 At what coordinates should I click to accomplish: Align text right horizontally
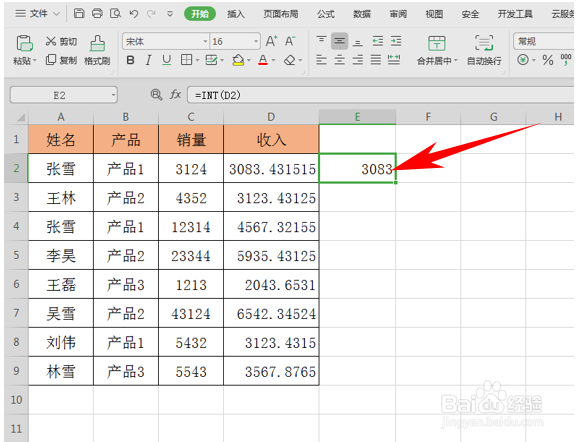pos(357,60)
